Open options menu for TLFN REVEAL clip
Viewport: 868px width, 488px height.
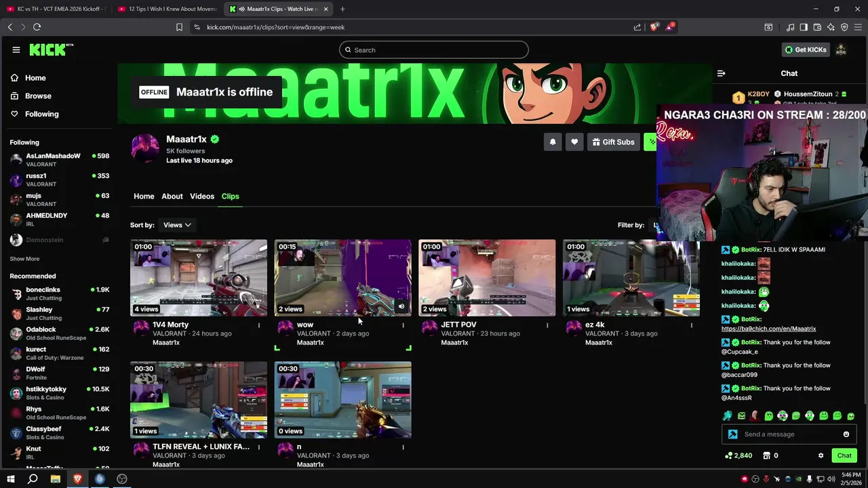pyautogui.click(x=259, y=447)
